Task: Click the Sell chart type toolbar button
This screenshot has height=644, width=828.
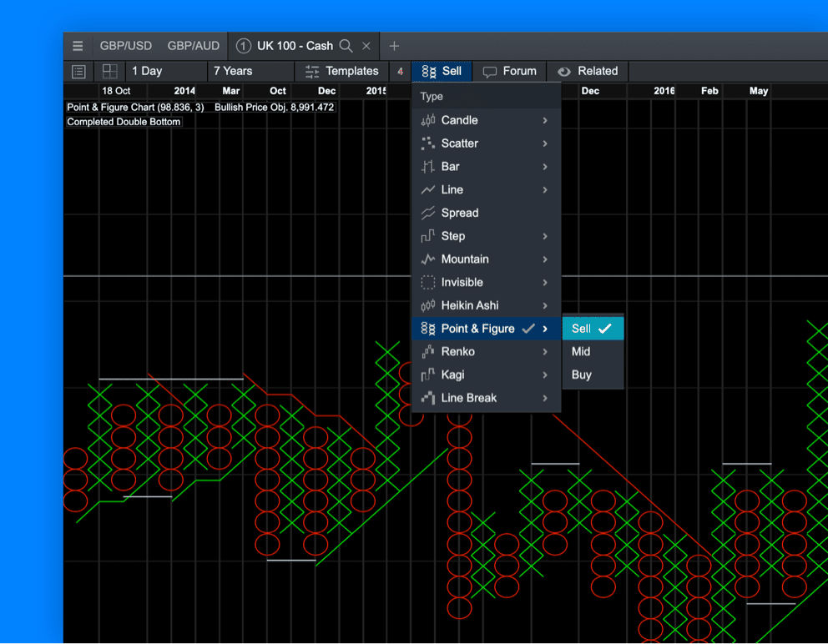Action: (x=442, y=71)
